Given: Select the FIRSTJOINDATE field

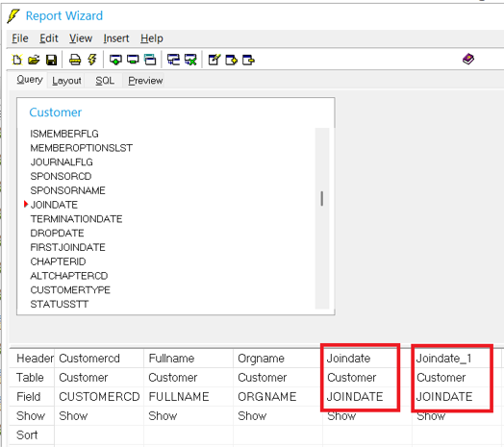Looking at the screenshot, I should tap(68, 247).
